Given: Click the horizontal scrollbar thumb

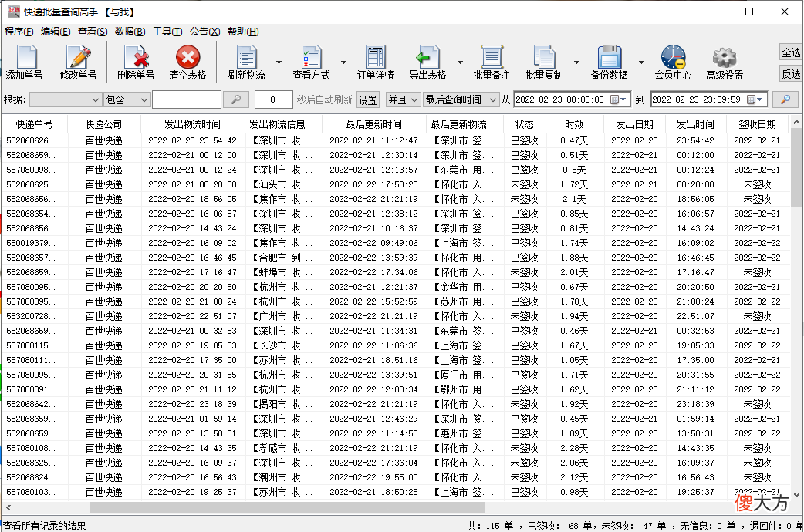Looking at the screenshot, I should click(286, 507).
